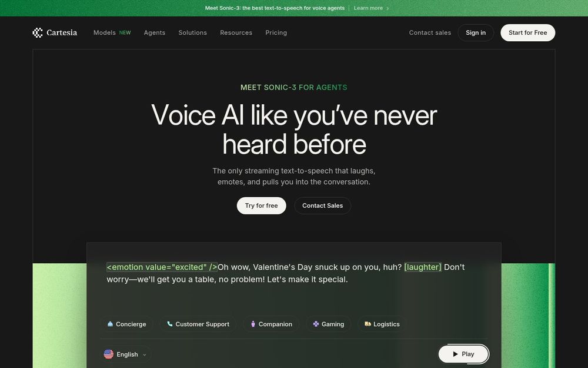
Task: Click the Play triangle icon
Action: coord(455,354)
